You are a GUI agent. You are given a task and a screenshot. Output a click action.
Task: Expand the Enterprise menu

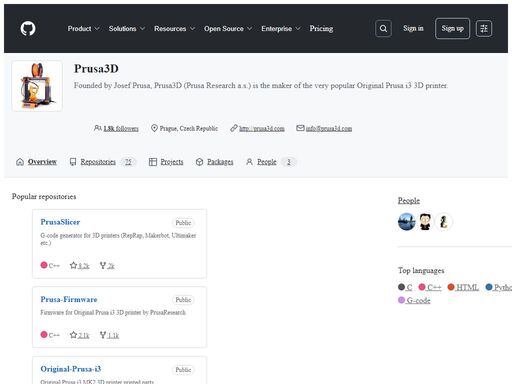click(281, 29)
